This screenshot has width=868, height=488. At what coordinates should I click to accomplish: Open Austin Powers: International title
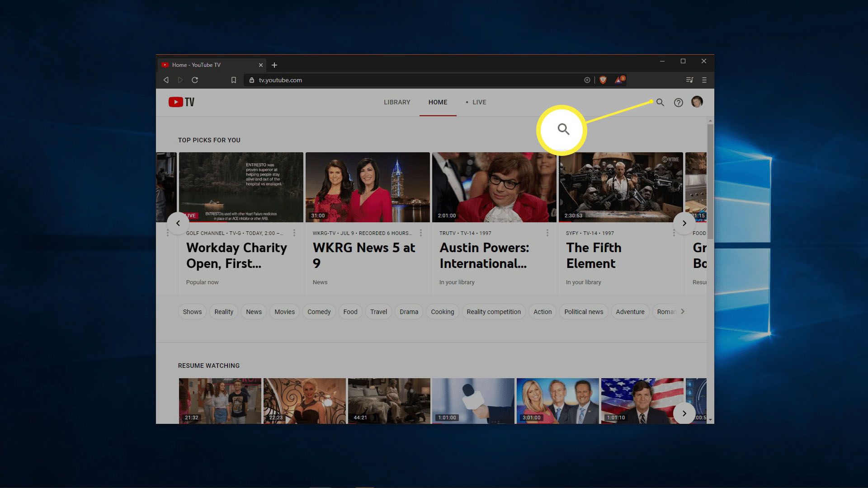pyautogui.click(x=484, y=255)
